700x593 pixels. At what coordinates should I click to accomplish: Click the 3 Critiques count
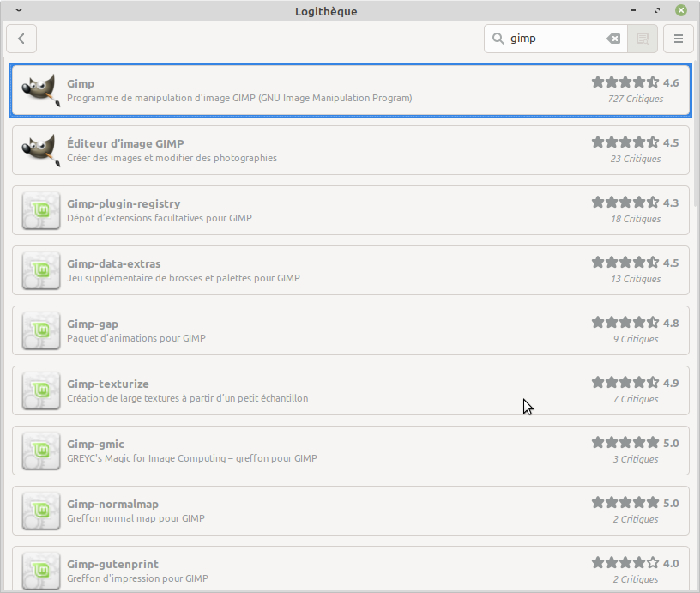636,459
